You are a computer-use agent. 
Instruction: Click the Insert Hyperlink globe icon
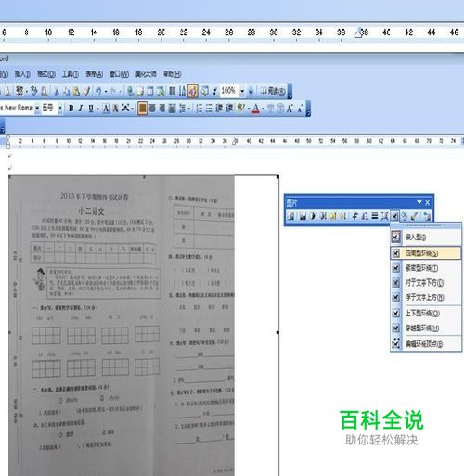pos(131,91)
